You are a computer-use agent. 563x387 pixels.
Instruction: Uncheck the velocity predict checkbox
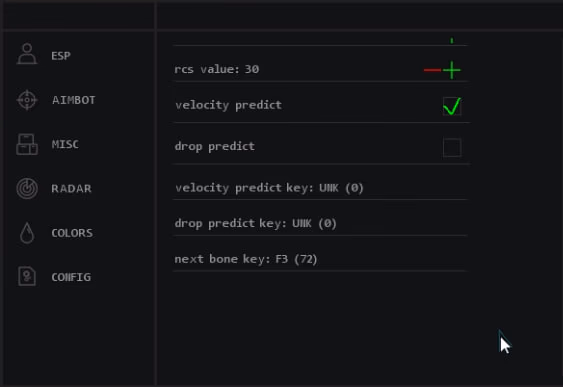click(x=452, y=106)
